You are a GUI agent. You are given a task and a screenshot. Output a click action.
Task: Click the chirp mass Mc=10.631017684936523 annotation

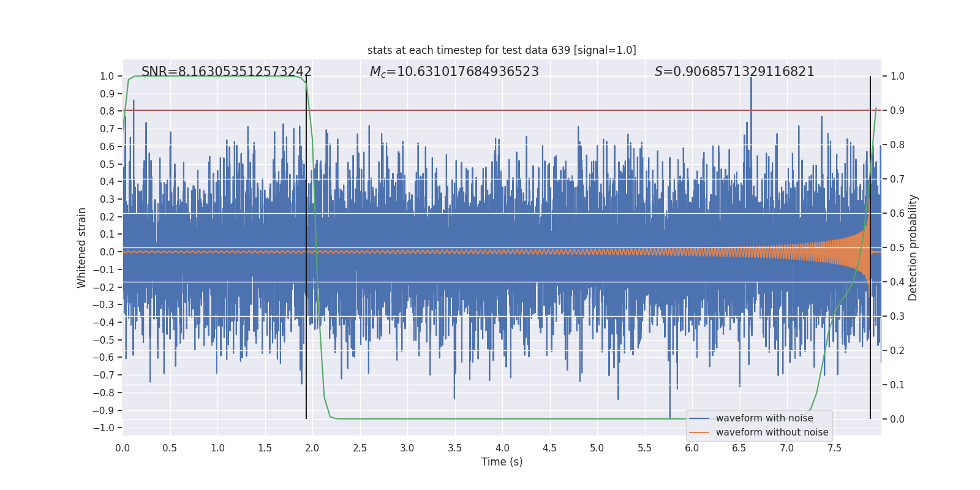tap(454, 72)
